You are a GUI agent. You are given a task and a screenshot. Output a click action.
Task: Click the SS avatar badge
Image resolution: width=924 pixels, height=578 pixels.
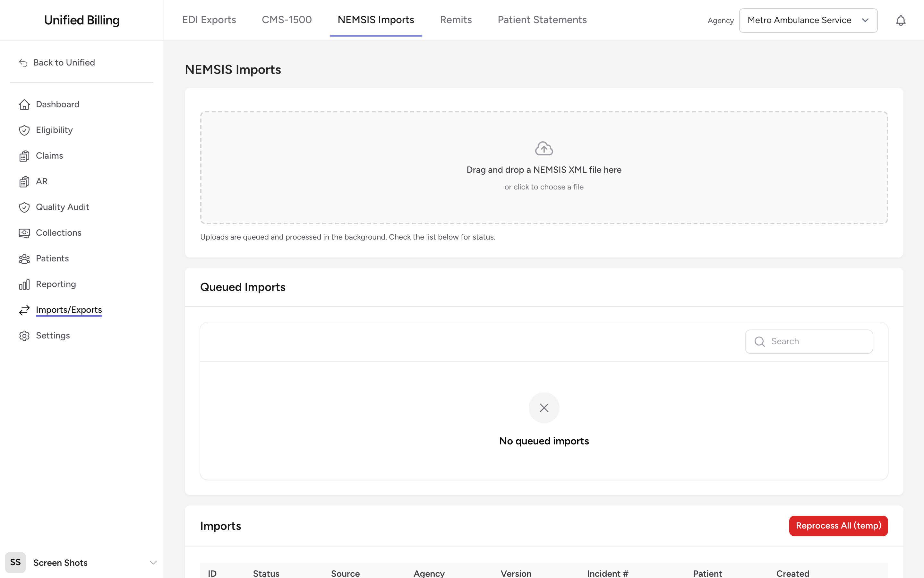point(15,562)
